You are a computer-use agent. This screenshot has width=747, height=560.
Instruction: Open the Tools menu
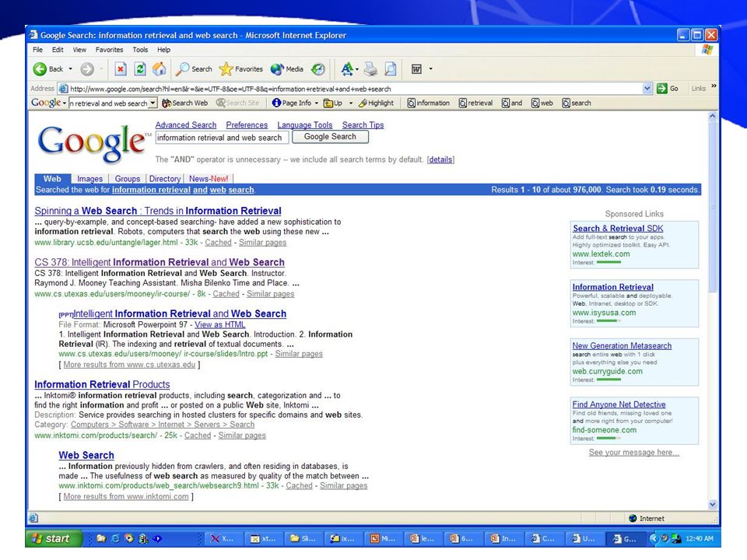pos(140,50)
